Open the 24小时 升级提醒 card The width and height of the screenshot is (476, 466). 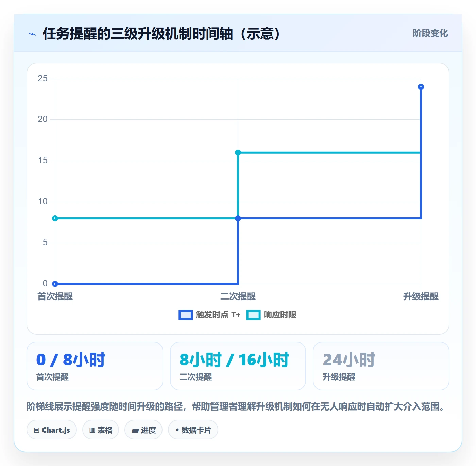pos(381,366)
